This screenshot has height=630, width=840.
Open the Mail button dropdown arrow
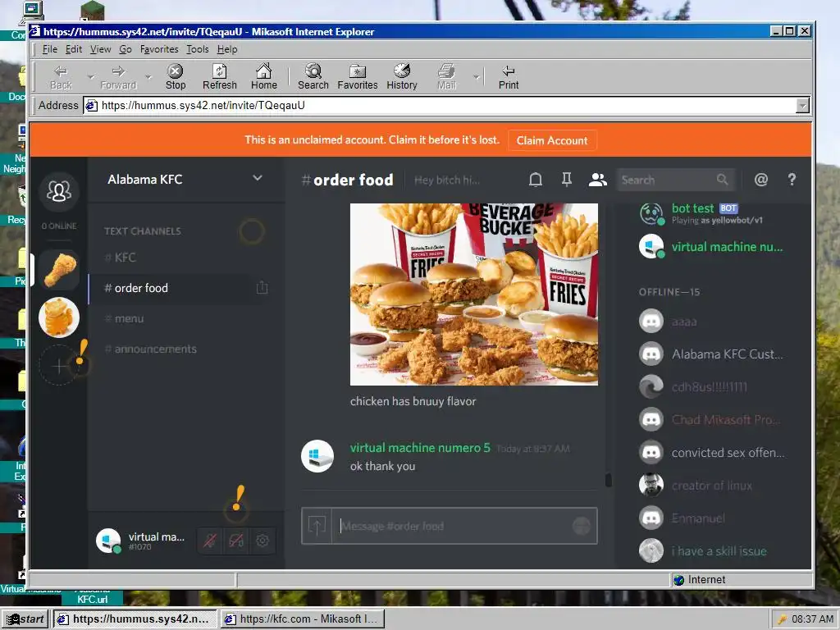pyautogui.click(x=477, y=77)
